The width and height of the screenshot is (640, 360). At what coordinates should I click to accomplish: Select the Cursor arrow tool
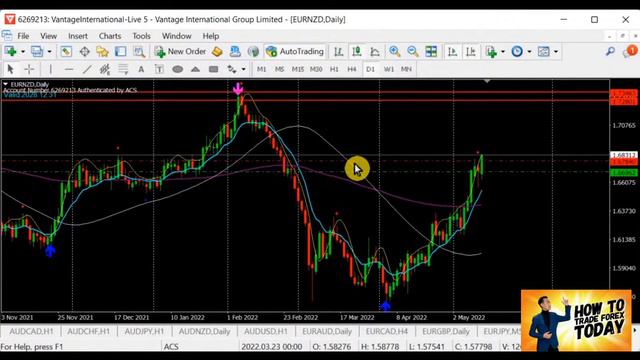[x=11, y=69]
